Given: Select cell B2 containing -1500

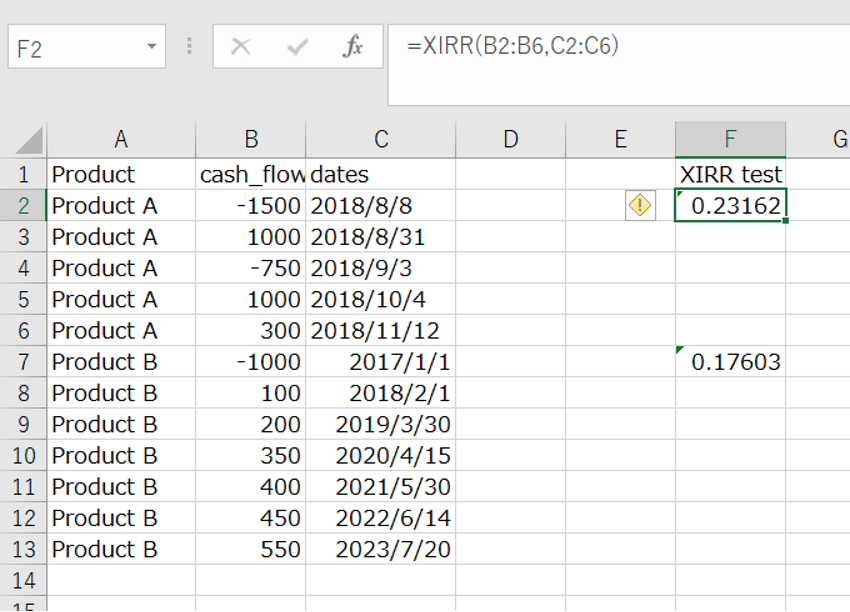Looking at the screenshot, I should click(x=250, y=205).
